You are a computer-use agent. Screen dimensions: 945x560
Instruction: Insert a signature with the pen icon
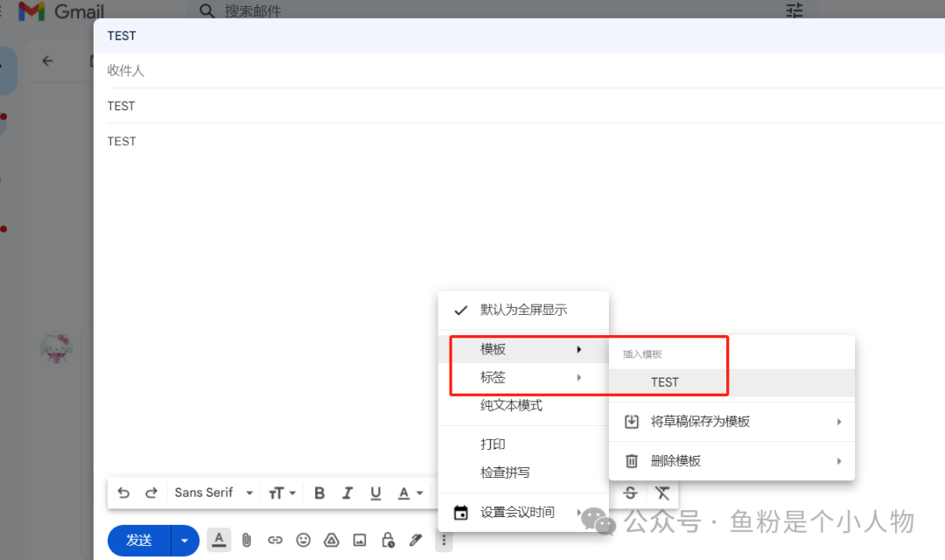(415, 540)
